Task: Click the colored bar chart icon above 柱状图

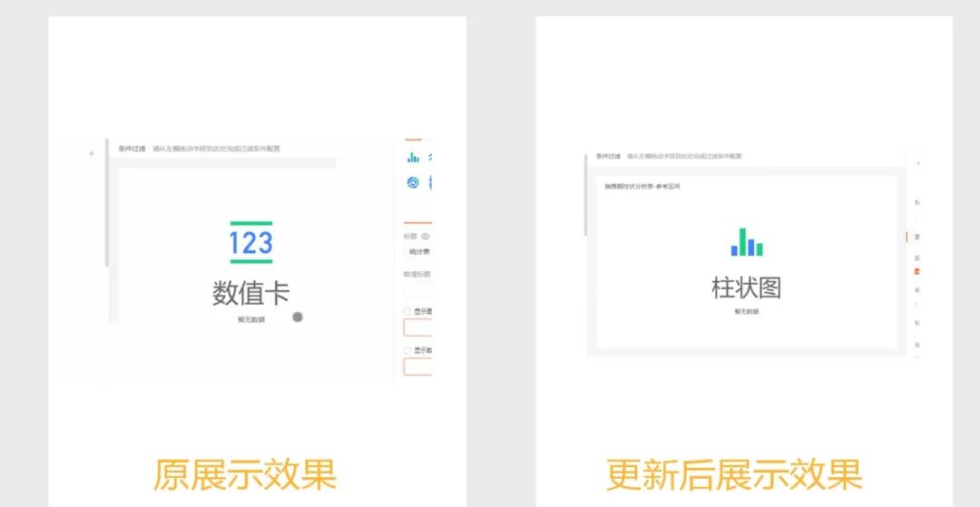Action: click(x=747, y=242)
